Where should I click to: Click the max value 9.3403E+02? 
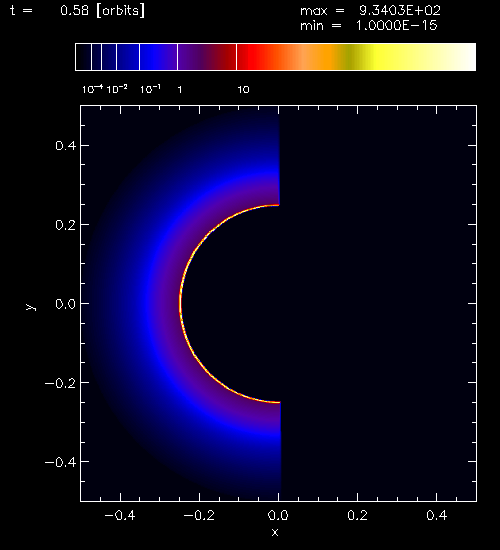[x=400, y=11]
